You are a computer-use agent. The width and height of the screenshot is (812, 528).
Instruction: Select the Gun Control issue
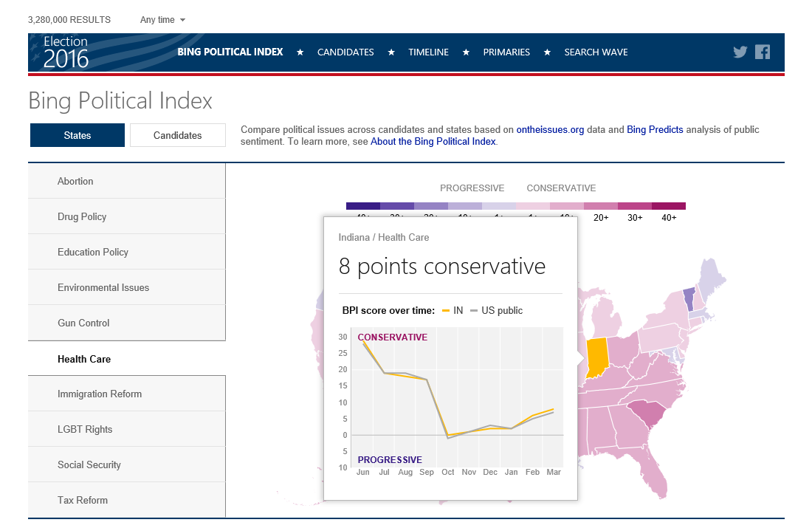127,323
